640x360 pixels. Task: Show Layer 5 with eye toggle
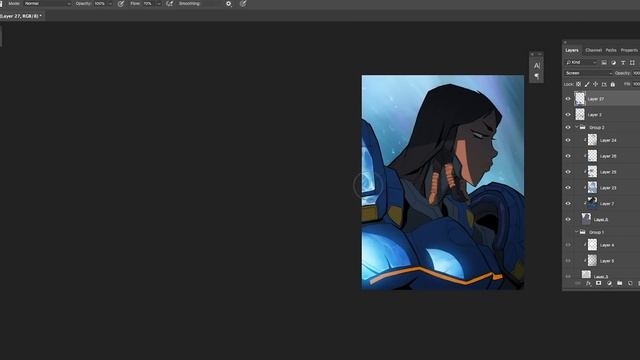pyautogui.click(x=568, y=260)
